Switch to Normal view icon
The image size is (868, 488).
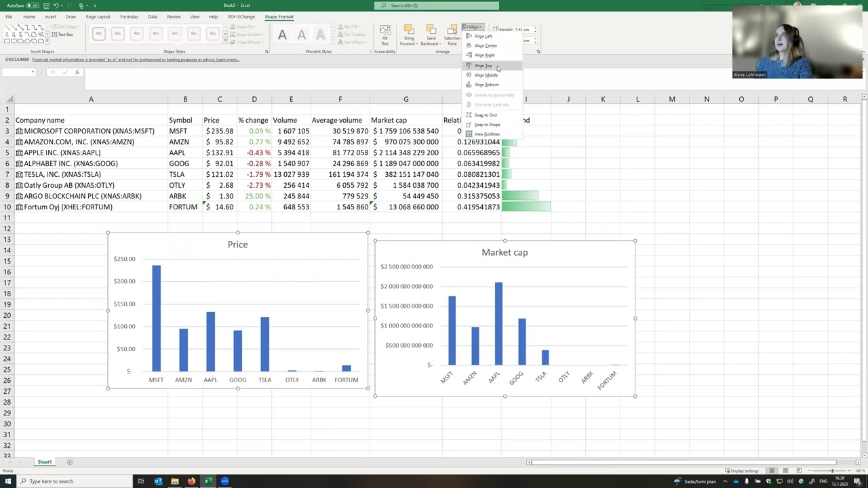click(x=772, y=471)
